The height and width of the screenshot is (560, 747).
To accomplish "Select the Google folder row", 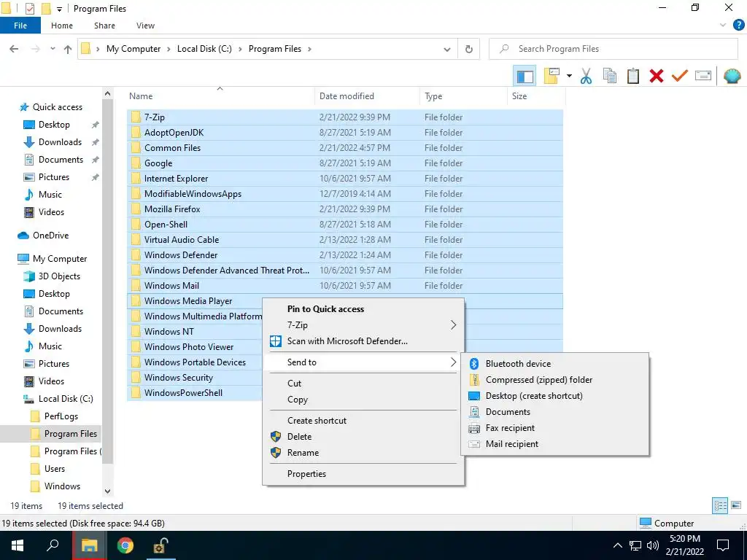I will click(x=345, y=163).
